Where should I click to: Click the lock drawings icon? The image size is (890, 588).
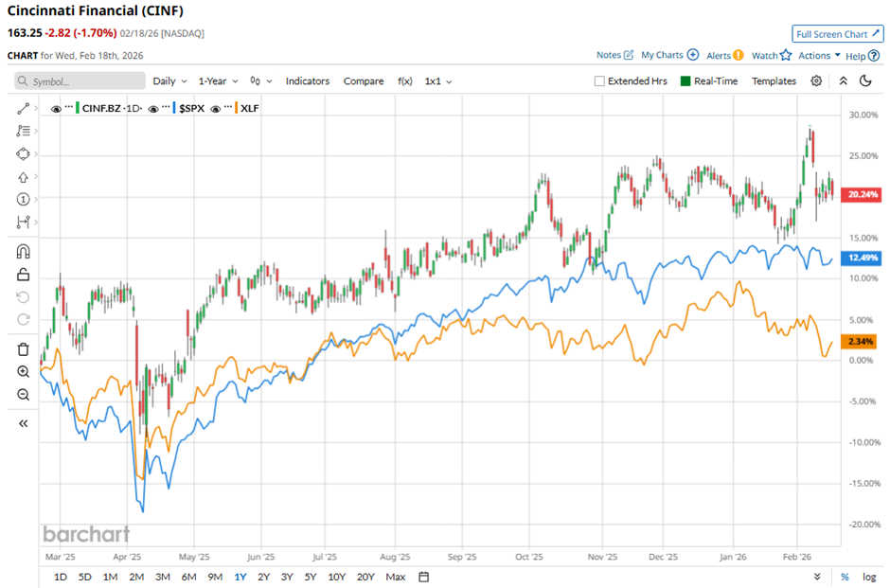(x=24, y=275)
